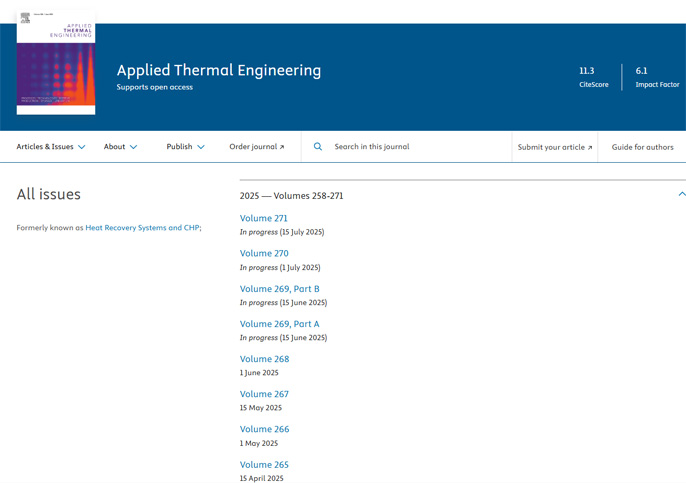Click the Supports open access text

tap(154, 87)
